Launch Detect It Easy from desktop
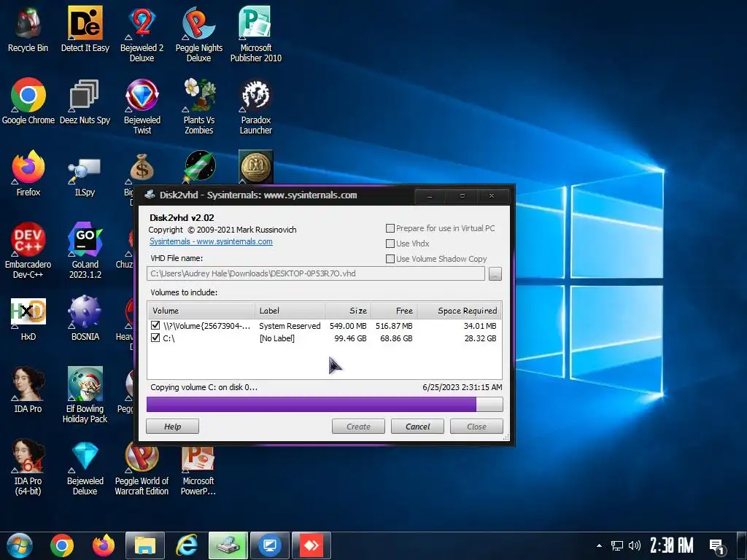Viewport: 747px width, 560px height. pyautogui.click(x=85, y=29)
